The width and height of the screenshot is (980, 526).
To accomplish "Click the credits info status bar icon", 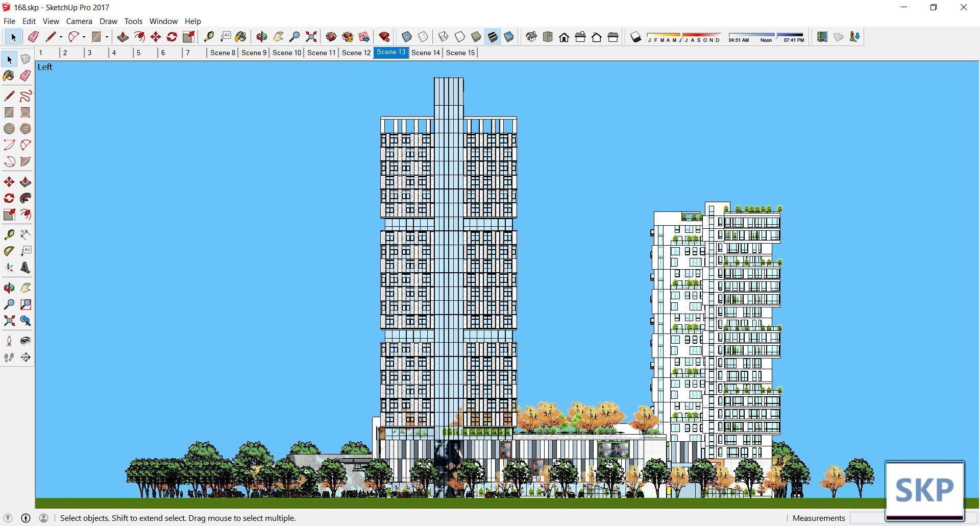I will (26, 518).
